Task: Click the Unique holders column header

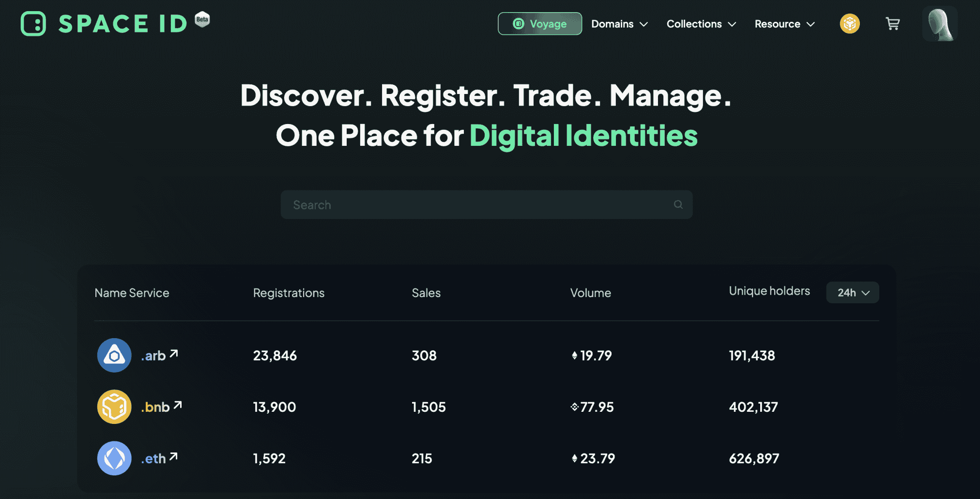Action: (769, 291)
